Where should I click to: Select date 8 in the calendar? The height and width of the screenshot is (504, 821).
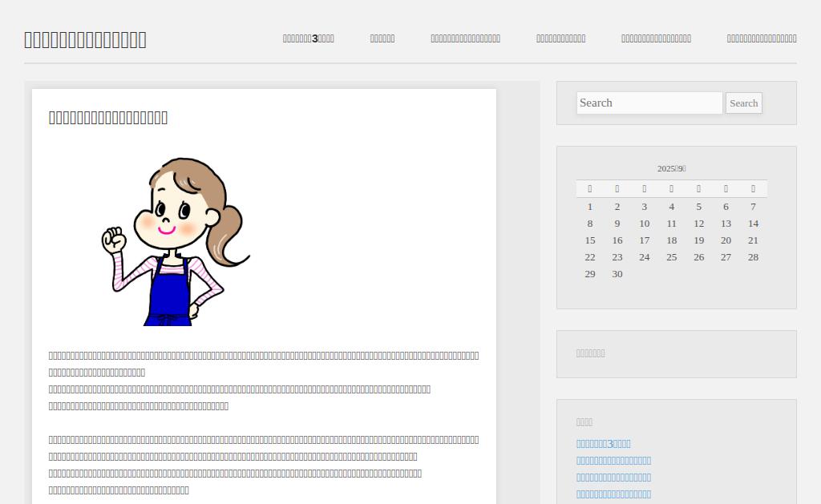590,224
